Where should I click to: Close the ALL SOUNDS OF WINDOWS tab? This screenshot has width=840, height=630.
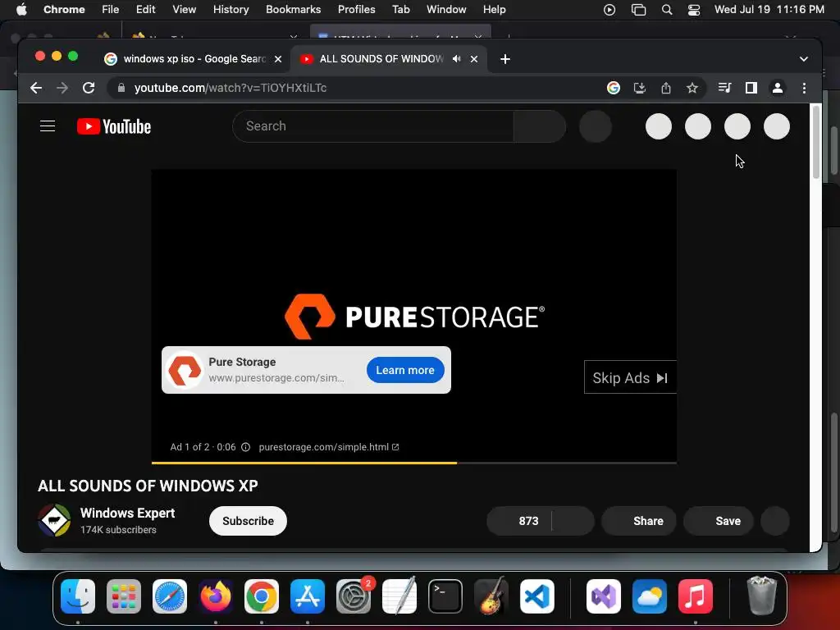tap(474, 59)
